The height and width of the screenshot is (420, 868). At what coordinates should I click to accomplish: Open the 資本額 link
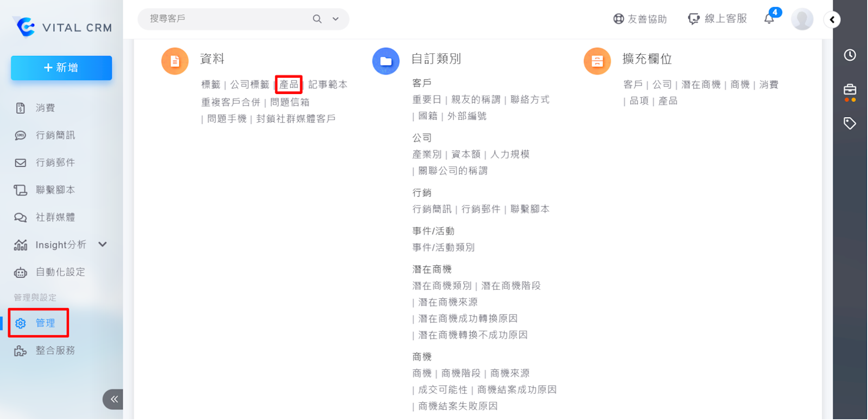tap(466, 154)
